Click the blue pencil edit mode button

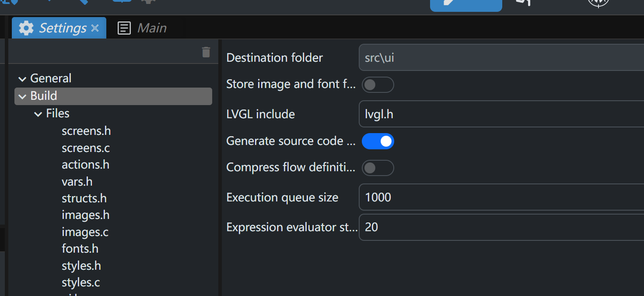pos(465,4)
